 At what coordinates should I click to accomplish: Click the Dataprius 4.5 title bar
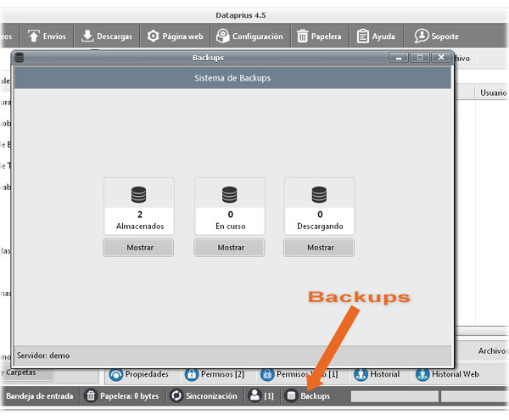tap(241, 15)
